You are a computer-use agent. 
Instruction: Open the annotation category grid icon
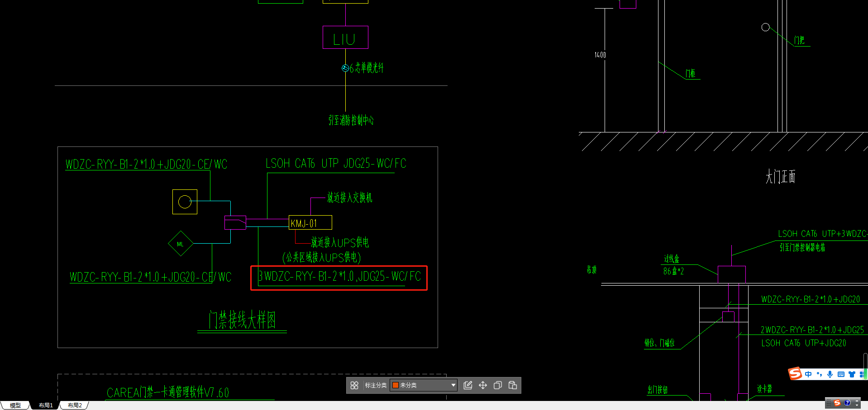(x=354, y=385)
